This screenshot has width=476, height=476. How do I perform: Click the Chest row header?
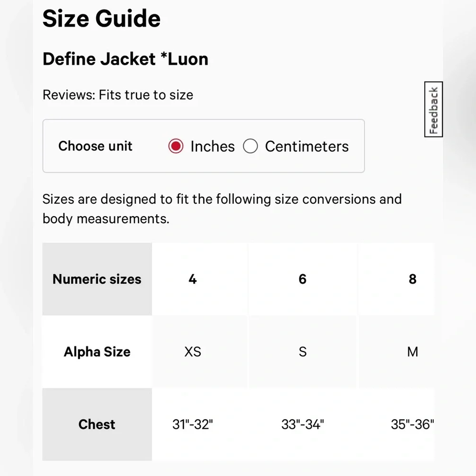tap(97, 424)
